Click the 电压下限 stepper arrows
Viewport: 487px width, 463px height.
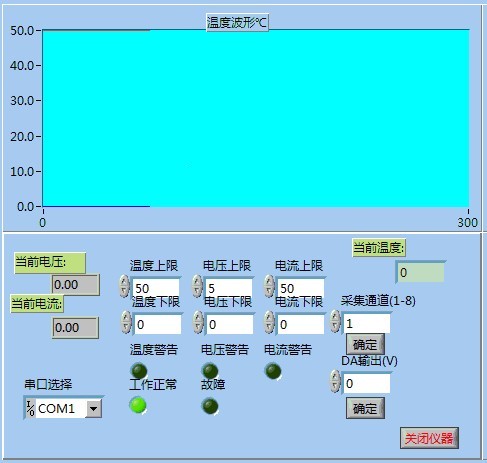pos(198,322)
